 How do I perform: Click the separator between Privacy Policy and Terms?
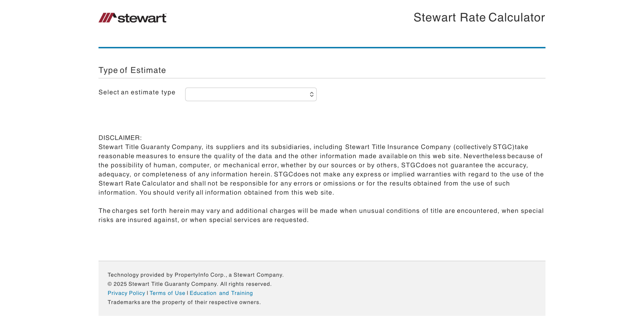click(x=147, y=293)
